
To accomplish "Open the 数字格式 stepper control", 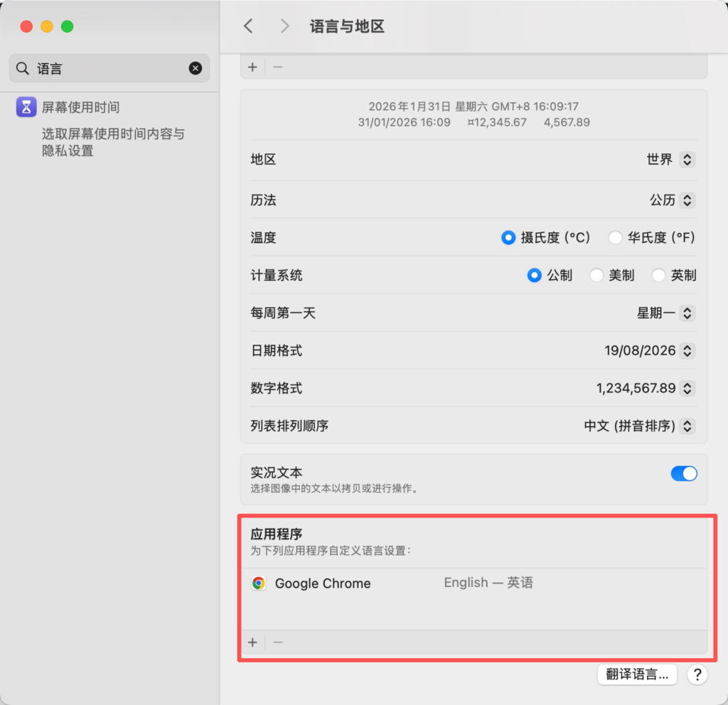I will pyautogui.click(x=687, y=388).
